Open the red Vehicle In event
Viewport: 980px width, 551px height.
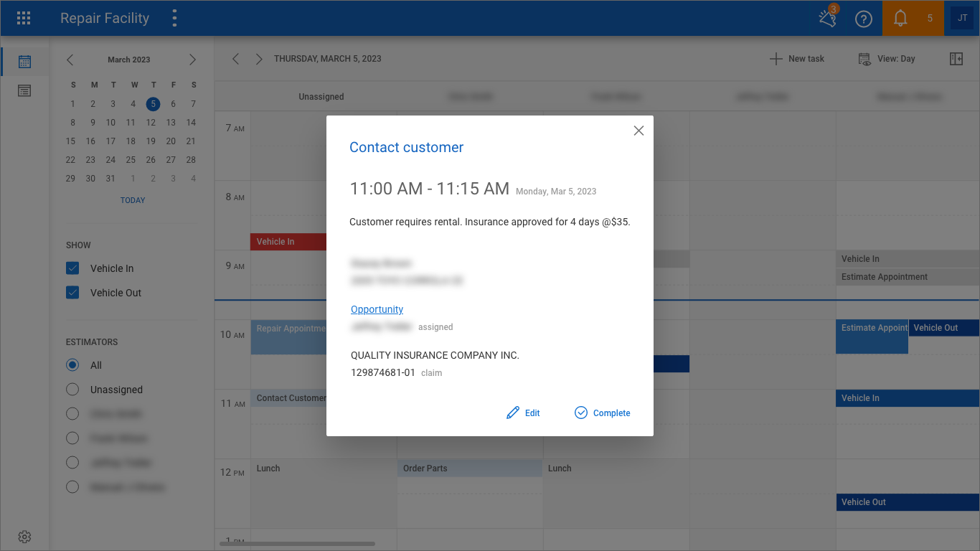[x=288, y=242]
